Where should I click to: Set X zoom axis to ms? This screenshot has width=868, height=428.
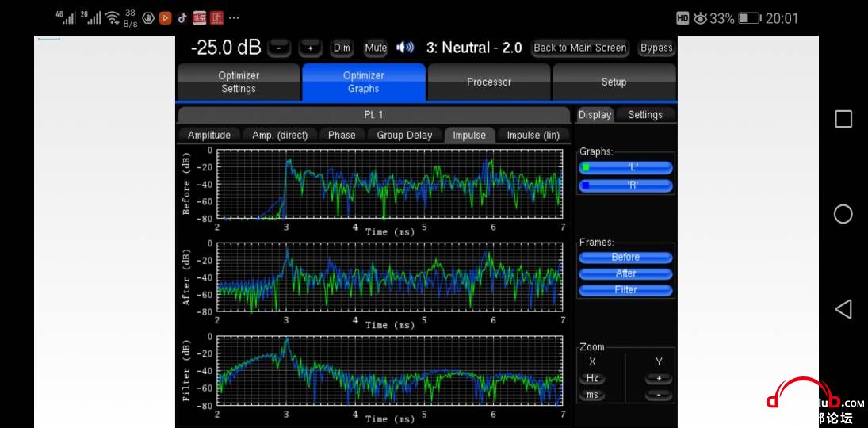pos(592,396)
